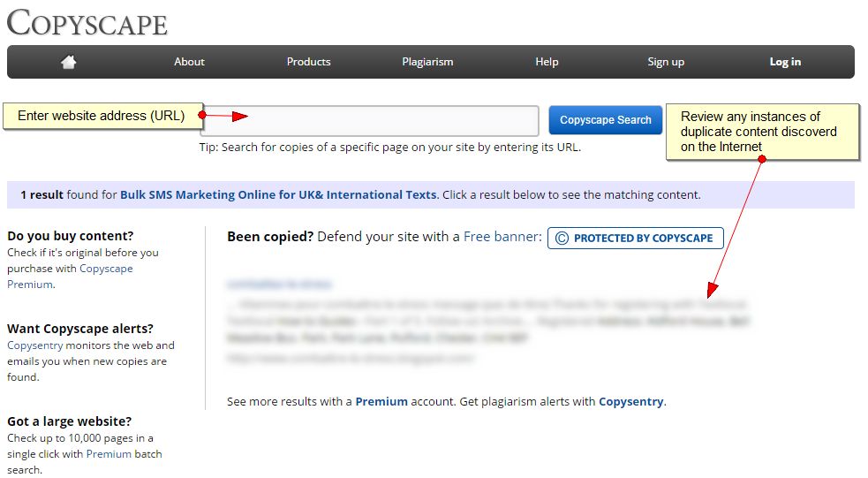Click the Copyscape logo
This screenshot has width=868, height=478.
[87, 23]
